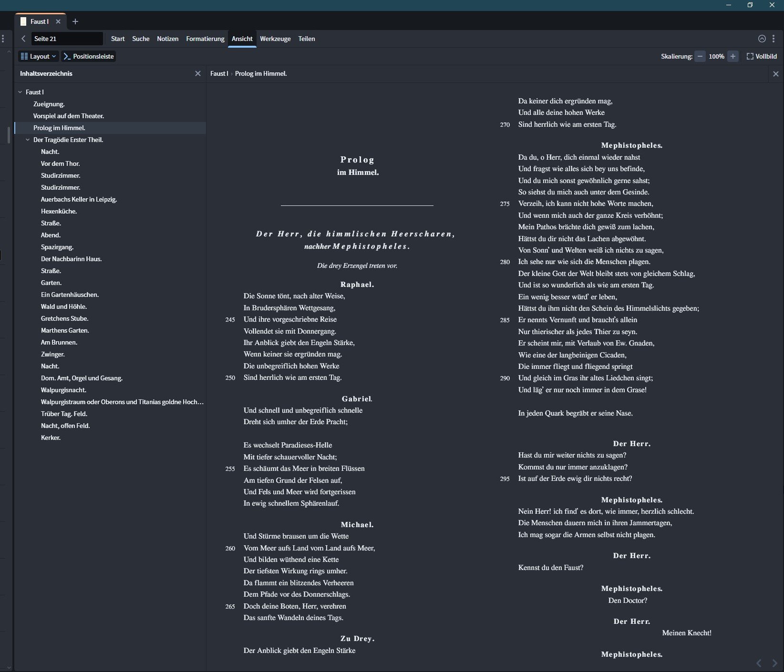Screen dimensions: 784x672
Task: Click the back arrow beside Seite 21
Action: [23, 39]
